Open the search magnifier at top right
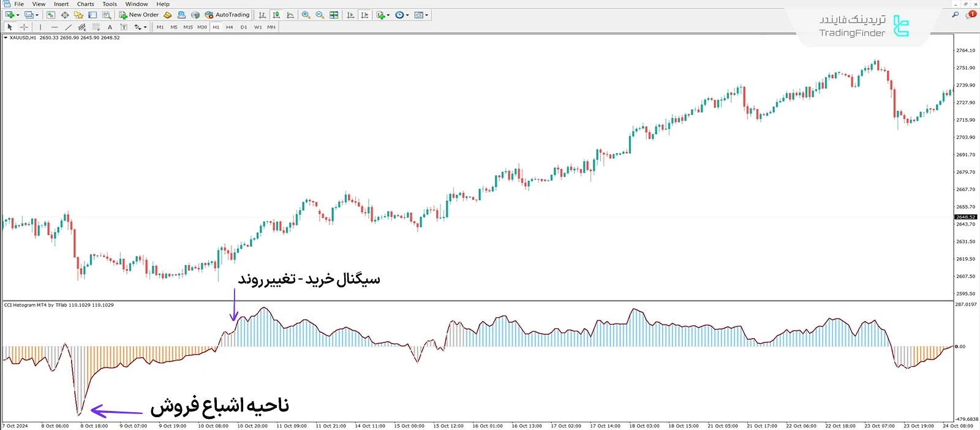The image size is (980, 430). [x=955, y=15]
